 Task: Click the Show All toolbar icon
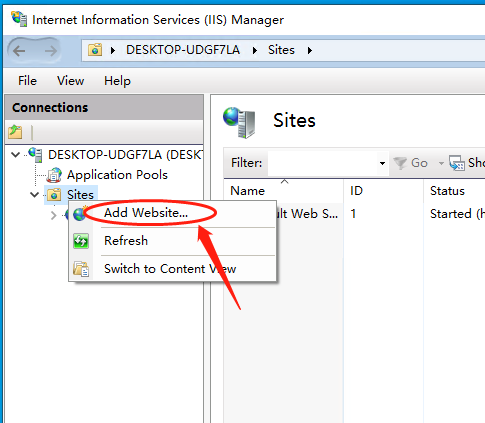[457, 163]
